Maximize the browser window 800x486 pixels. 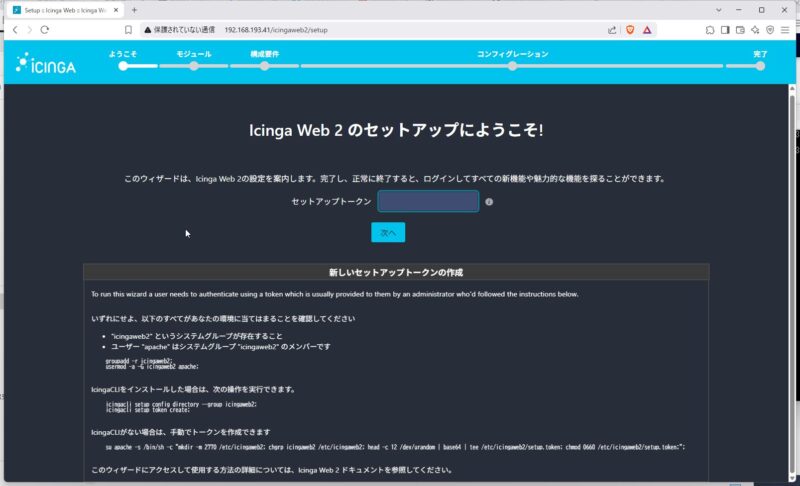click(x=761, y=10)
